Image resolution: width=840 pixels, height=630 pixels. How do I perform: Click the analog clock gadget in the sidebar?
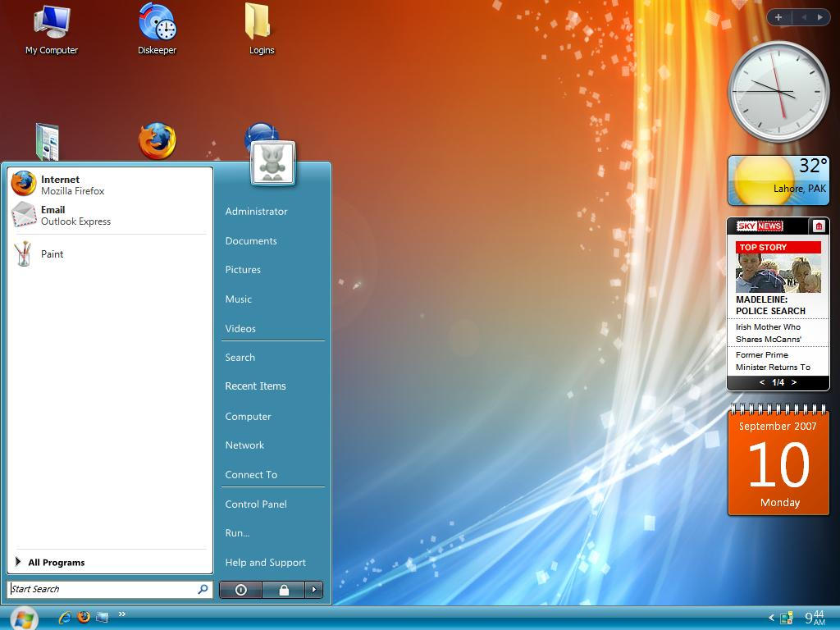pos(777,92)
